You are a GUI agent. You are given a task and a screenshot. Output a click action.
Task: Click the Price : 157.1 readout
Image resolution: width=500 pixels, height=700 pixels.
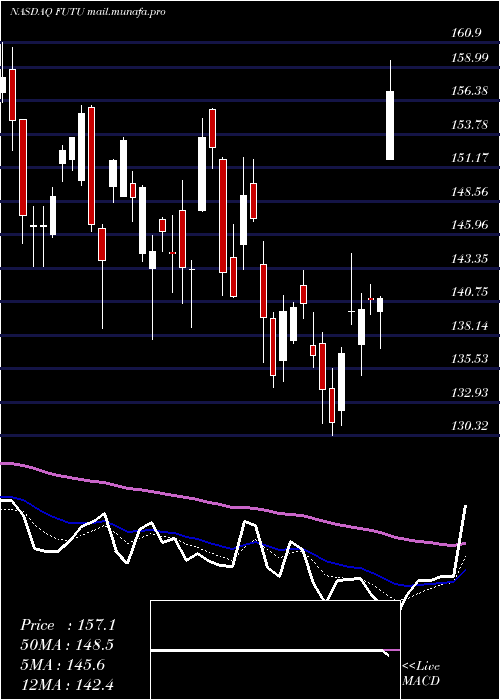click(68, 625)
